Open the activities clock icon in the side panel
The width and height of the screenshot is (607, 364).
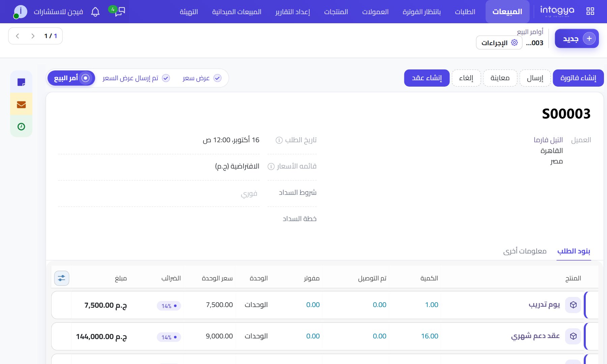click(21, 126)
